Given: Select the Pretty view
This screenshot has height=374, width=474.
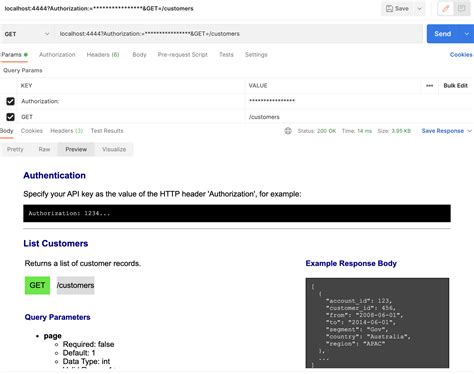Looking at the screenshot, I should coord(15,149).
